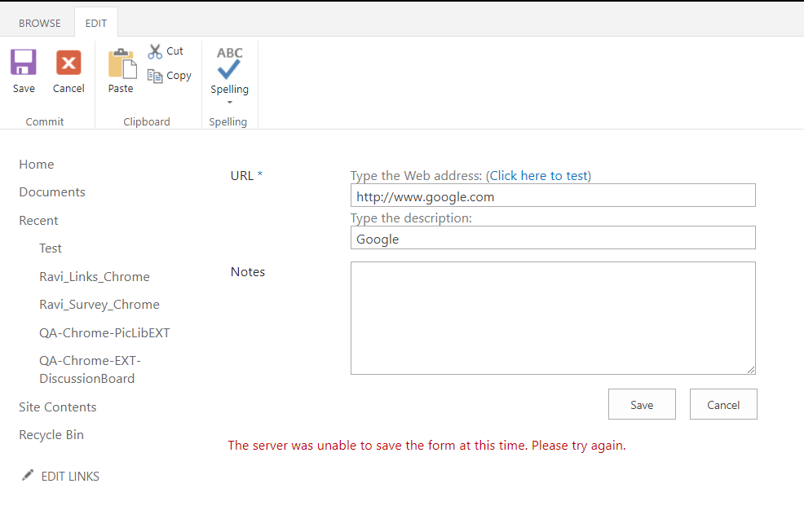Click the pencil icon beside EDIT LINKS
The image size is (804, 532).
28,475
